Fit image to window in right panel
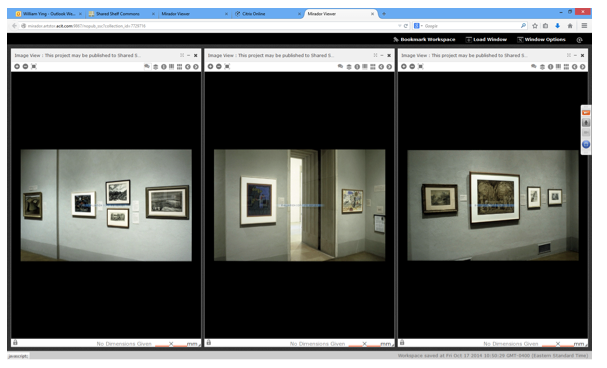 pos(421,67)
